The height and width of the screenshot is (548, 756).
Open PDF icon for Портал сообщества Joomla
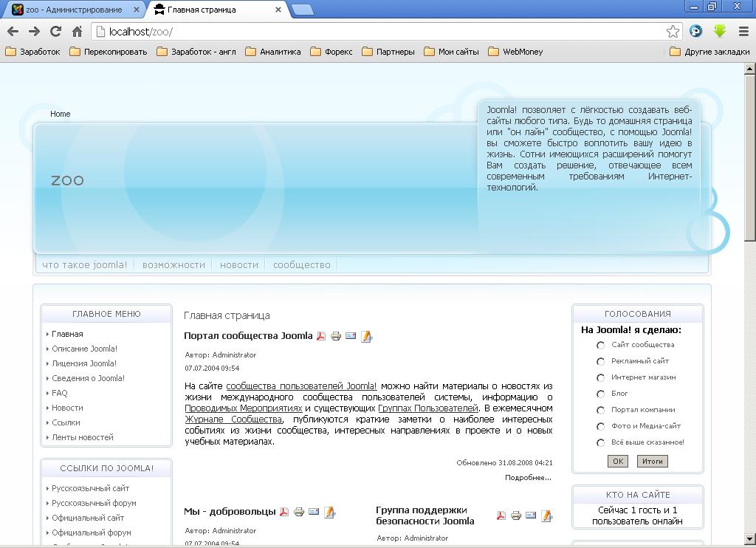(x=321, y=336)
